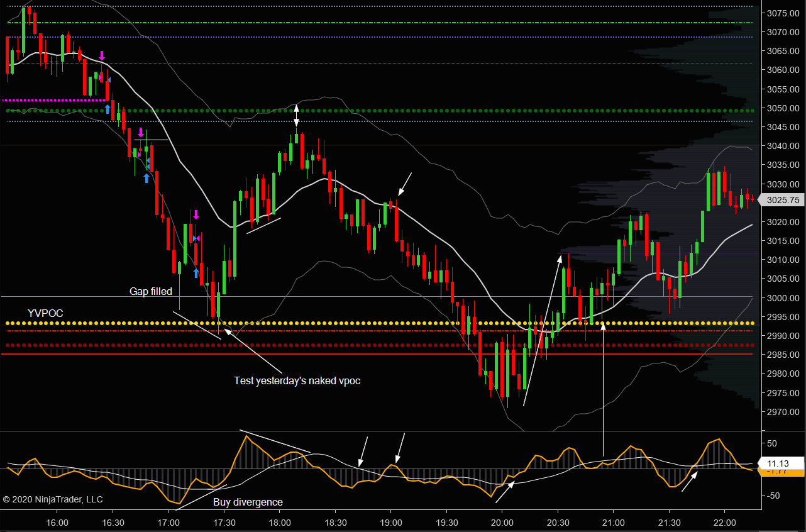
Task: Click the 3065.00 price axis label
Action: coord(783,51)
